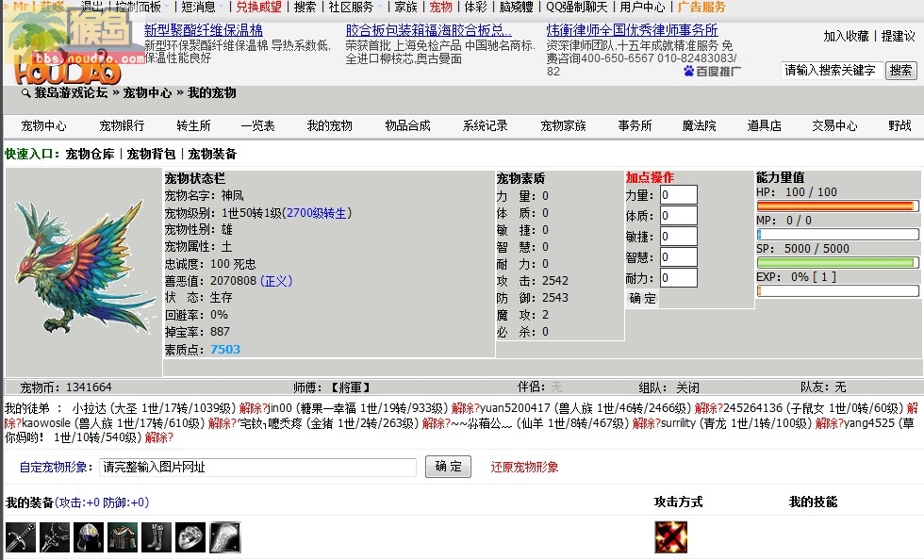The width and height of the screenshot is (924, 560).
Task: Click the equipped ring icon
Action: (190, 537)
